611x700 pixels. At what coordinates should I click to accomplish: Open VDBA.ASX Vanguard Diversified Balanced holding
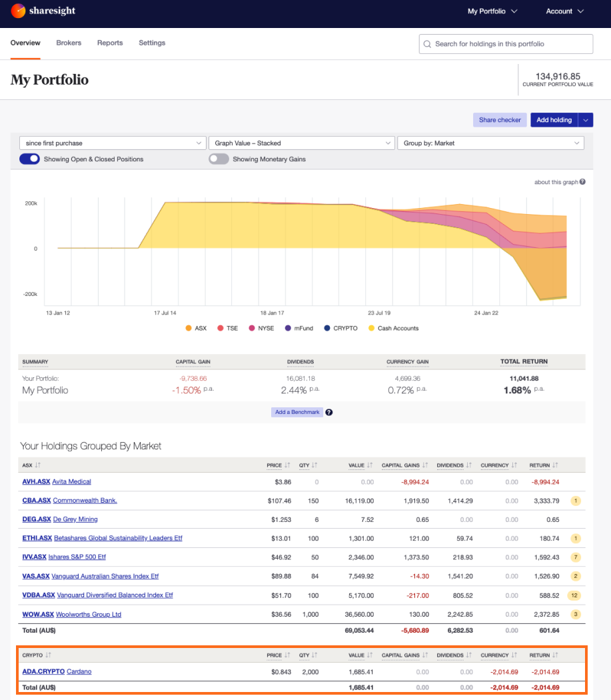click(x=98, y=595)
